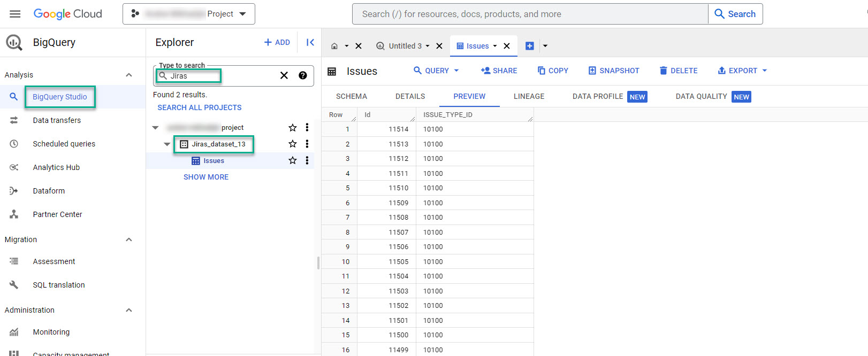Viewport: 868px width, 356px height.
Task: Click Search All Projects link
Action: pyautogui.click(x=199, y=107)
